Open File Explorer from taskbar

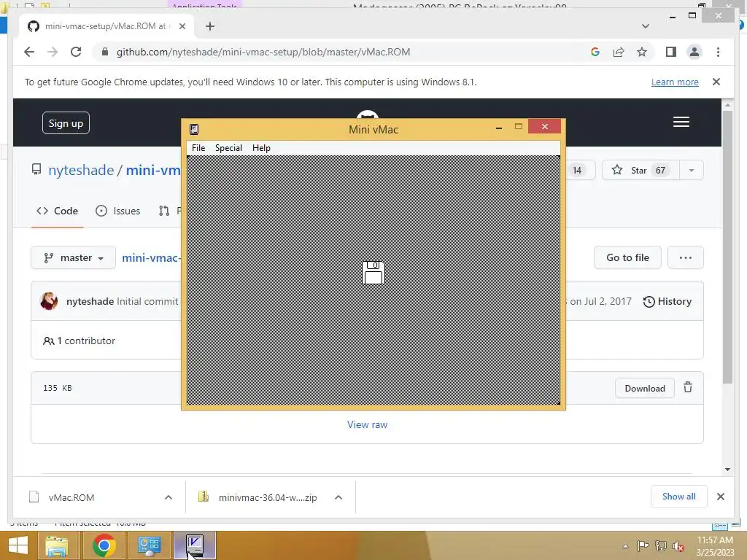click(57, 545)
